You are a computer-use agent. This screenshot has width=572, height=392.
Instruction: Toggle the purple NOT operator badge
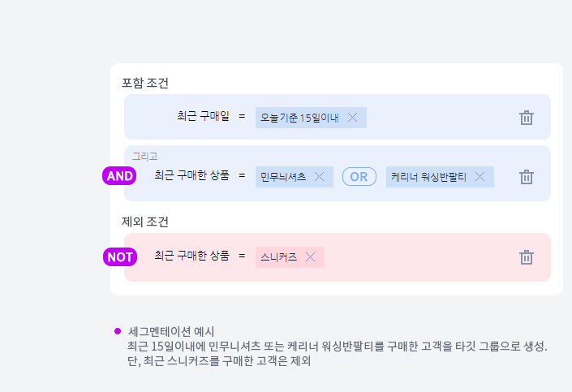(x=120, y=257)
